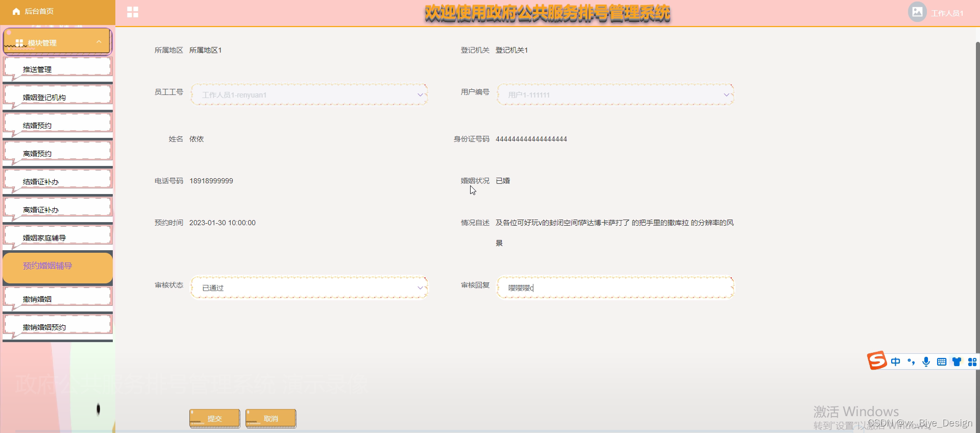This screenshot has width=980, height=433.
Task: Click the 情况自述 description text
Action: click(615, 233)
